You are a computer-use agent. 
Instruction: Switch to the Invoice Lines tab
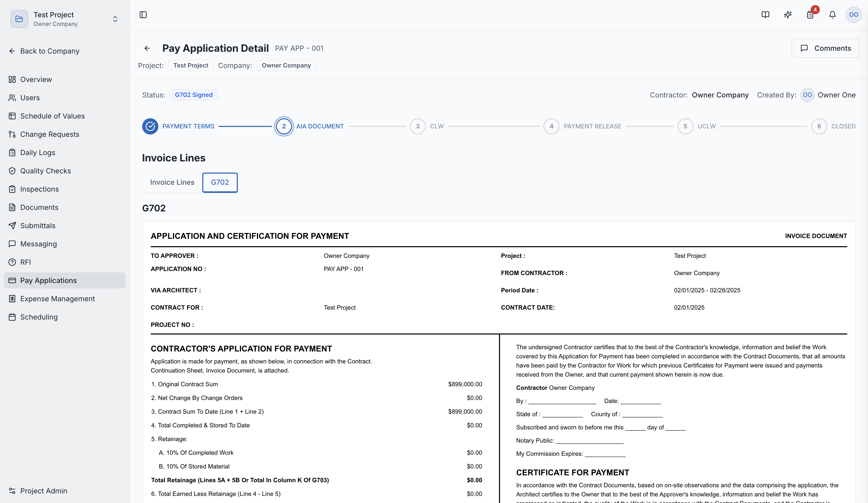[x=172, y=182]
